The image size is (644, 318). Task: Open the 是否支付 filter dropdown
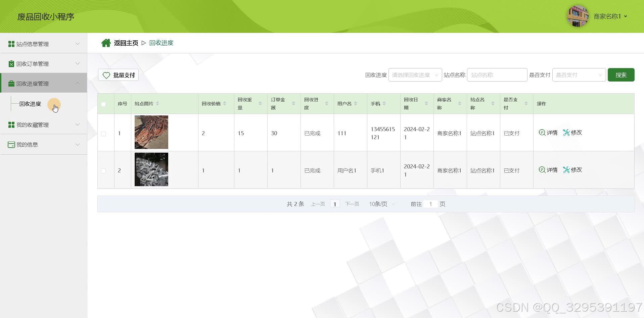point(579,75)
